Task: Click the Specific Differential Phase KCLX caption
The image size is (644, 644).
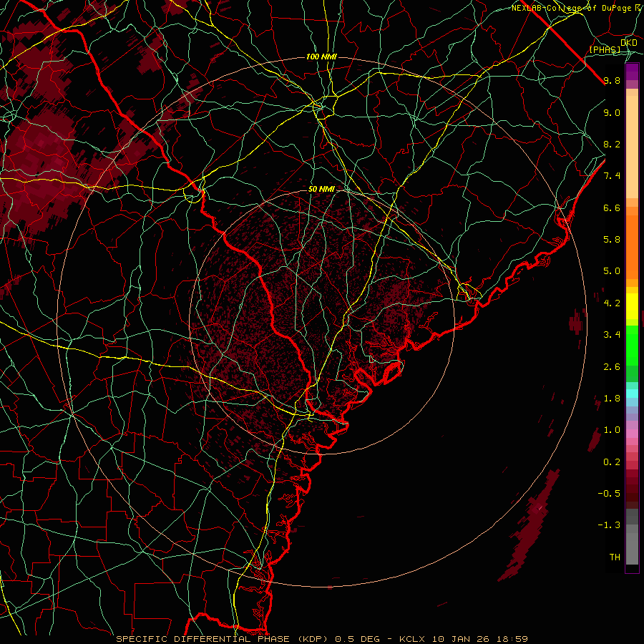Action: click(321, 639)
